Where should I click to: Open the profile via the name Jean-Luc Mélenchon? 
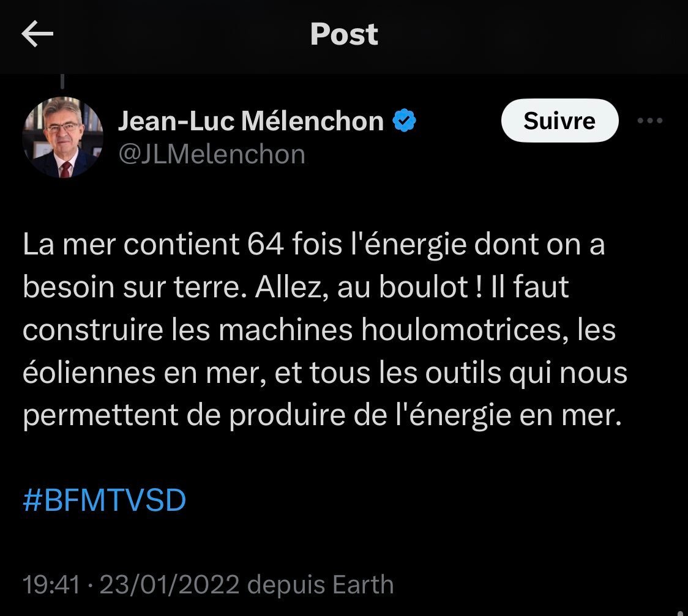point(251,121)
